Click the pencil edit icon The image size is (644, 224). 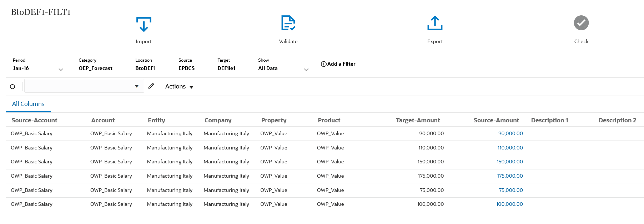click(151, 86)
